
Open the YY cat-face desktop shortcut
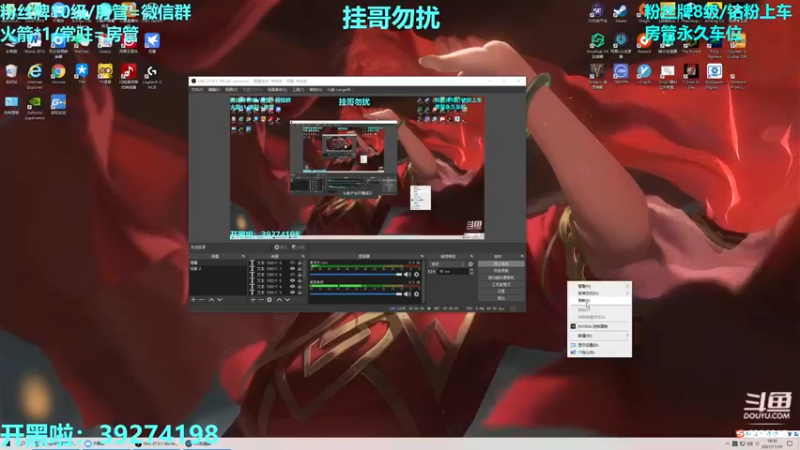105,74
